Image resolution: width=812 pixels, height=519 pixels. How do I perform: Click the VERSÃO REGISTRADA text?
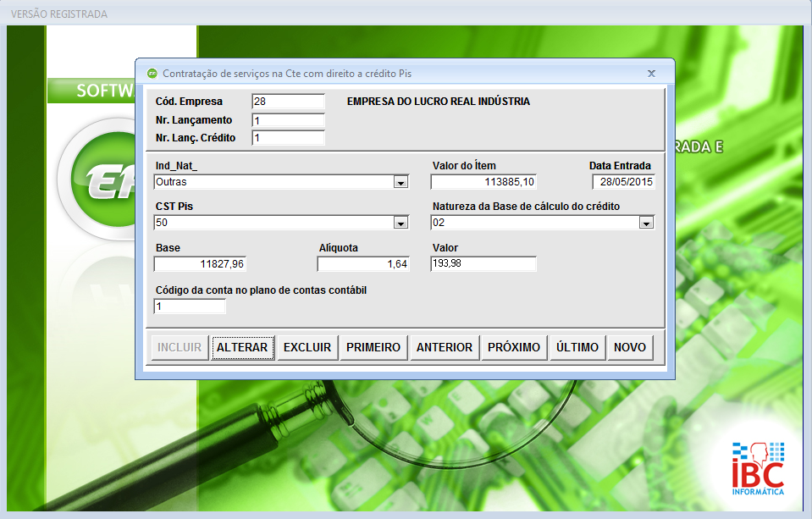[x=59, y=14]
